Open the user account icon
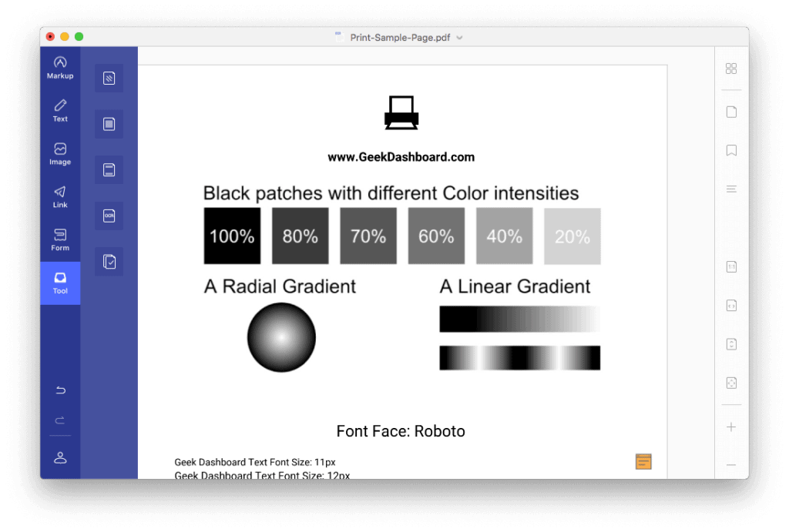This screenshot has height=532, width=789. pos(60,457)
